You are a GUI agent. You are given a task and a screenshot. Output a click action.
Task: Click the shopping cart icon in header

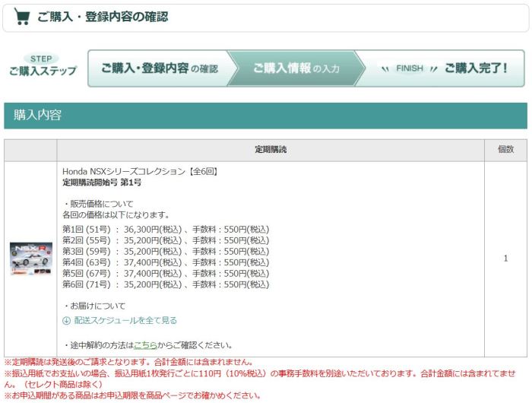tap(22, 16)
